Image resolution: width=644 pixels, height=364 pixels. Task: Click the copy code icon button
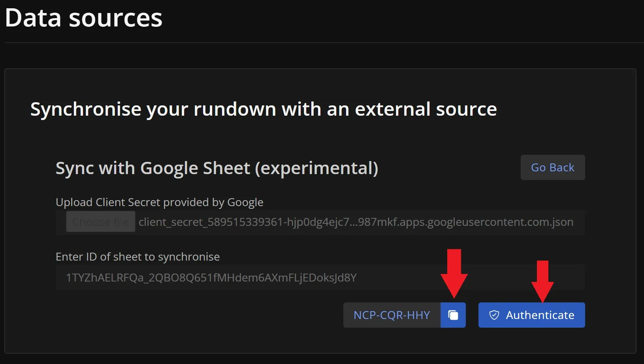[x=453, y=315]
